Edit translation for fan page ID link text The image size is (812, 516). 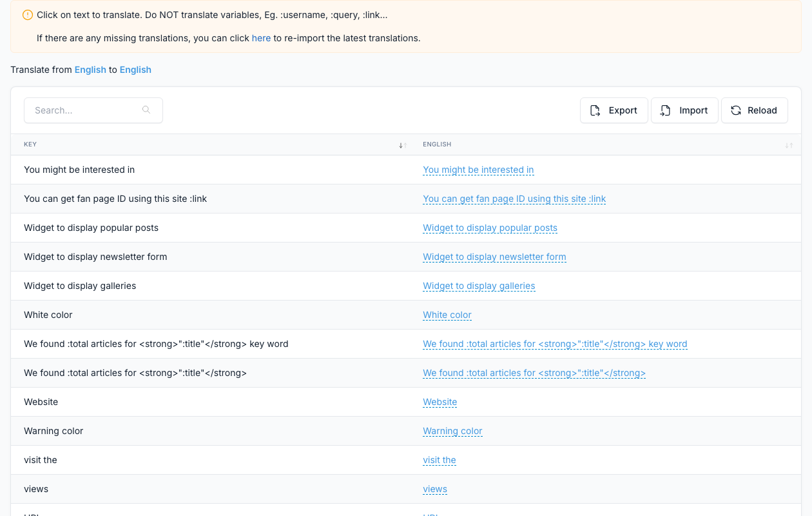[x=514, y=199]
